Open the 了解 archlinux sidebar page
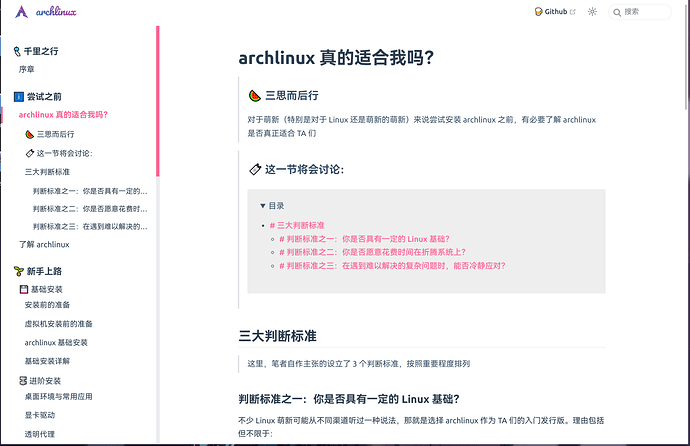 (44, 245)
